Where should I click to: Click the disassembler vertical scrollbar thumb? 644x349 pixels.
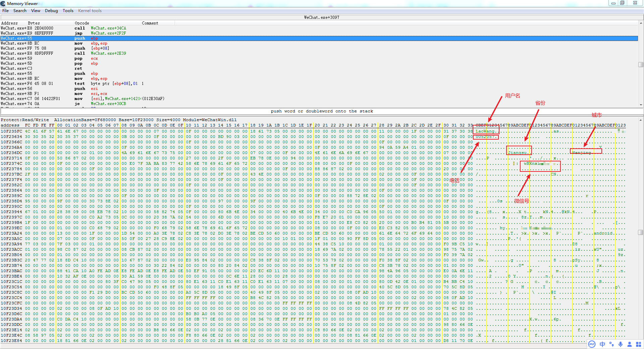[x=641, y=64]
